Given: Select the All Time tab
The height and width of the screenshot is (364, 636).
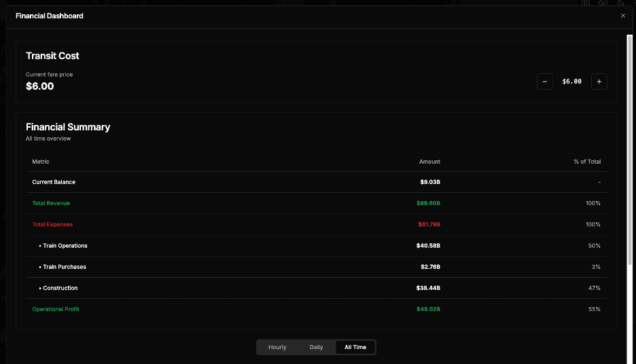Looking at the screenshot, I should coord(355,348).
